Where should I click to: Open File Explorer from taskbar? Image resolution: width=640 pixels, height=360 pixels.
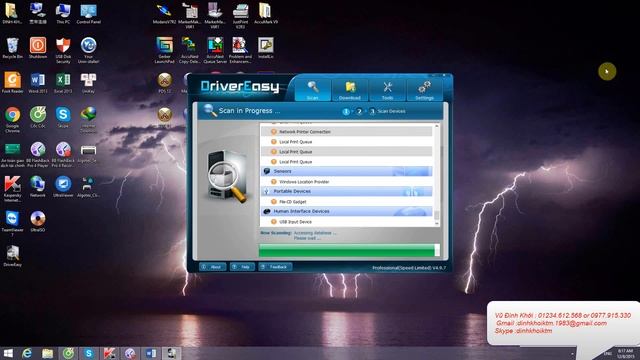48,353
